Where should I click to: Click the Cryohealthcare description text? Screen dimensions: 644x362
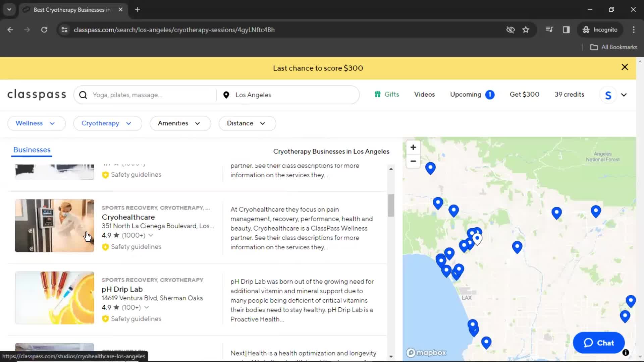302,228
